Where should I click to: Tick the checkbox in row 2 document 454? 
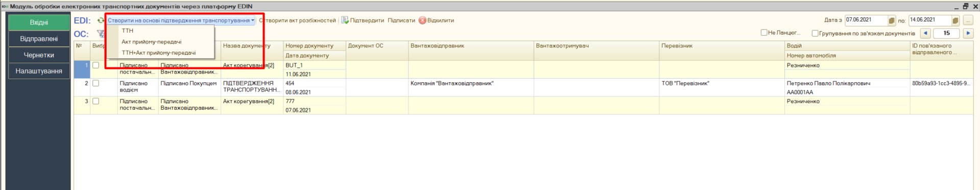coord(95,83)
